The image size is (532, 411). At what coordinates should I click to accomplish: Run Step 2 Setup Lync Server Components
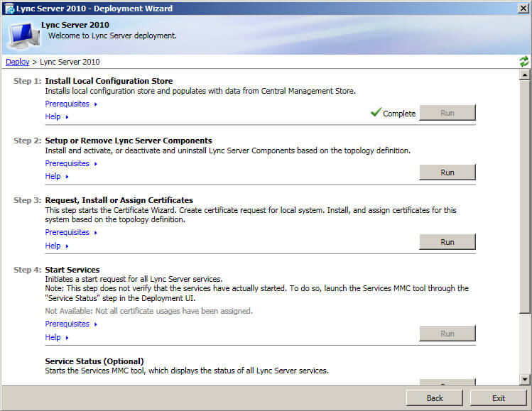point(447,172)
